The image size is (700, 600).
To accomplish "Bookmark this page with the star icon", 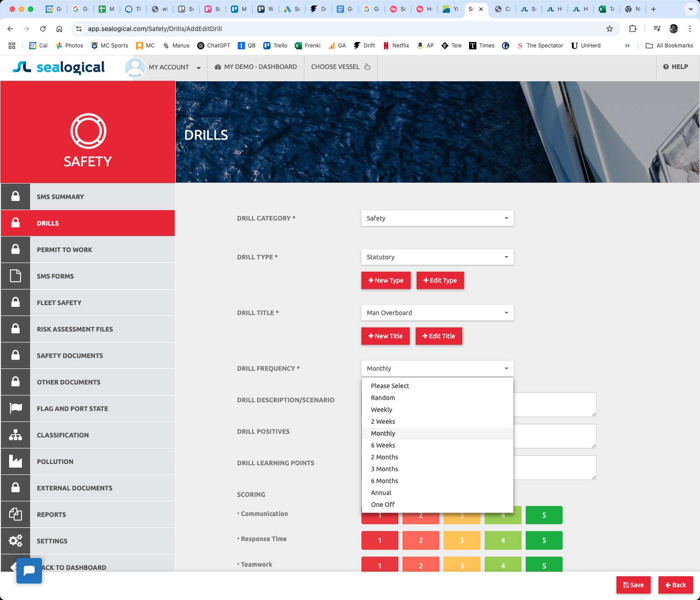I will pos(610,29).
